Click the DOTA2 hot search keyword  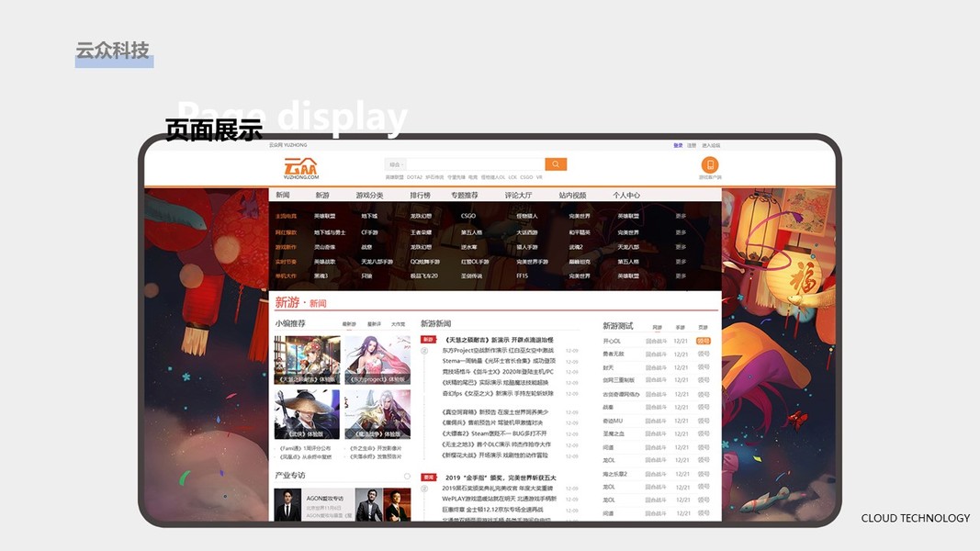(414, 177)
